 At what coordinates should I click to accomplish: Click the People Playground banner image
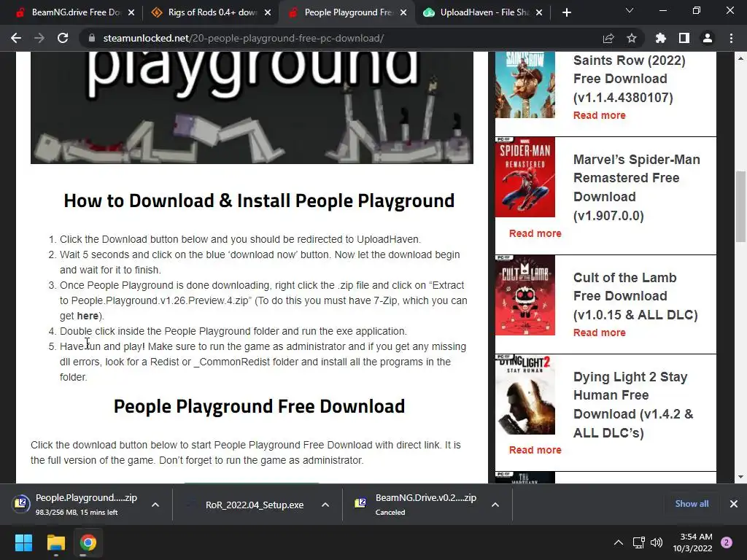click(252, 108)
